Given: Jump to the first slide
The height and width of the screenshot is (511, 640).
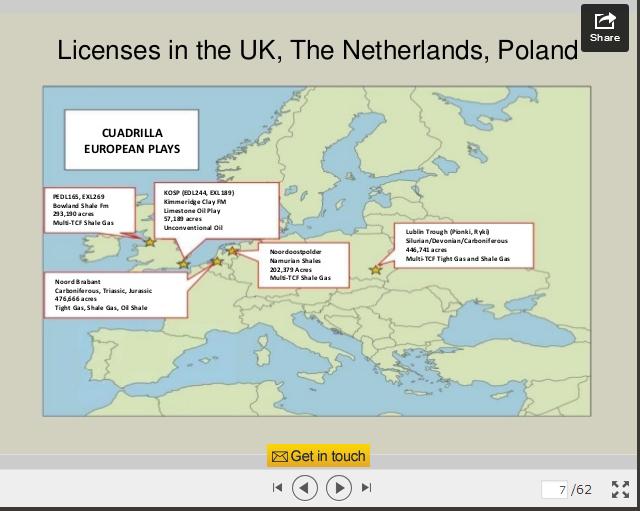Looking at the screenshot, I should [277, 487].
